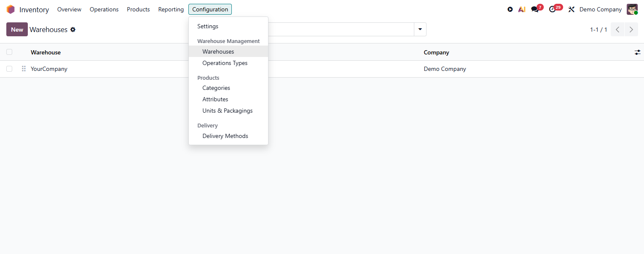Select Categories menu entry
Image resolution: width=644 pixels, height=254 pixels.
coord(228,88)
